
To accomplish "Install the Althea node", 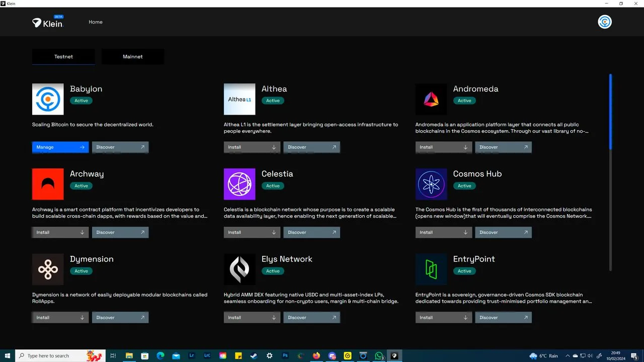I will click(x=252, y=147).
